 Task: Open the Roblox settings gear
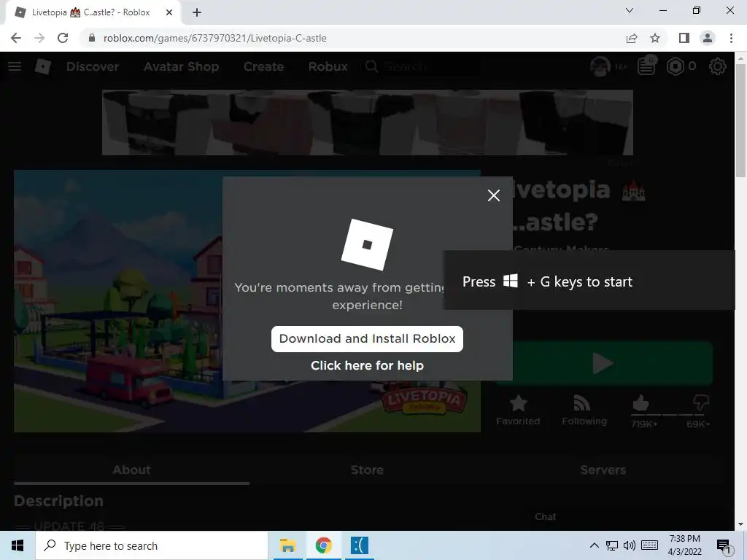pyautogui.click(x=718, y=66)
